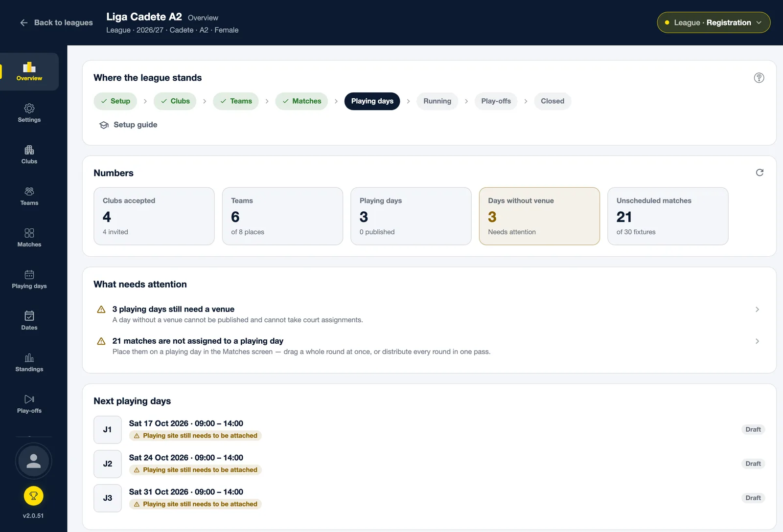Open the Days without venue card
This screenshot has height=532, width=783.
539,216
